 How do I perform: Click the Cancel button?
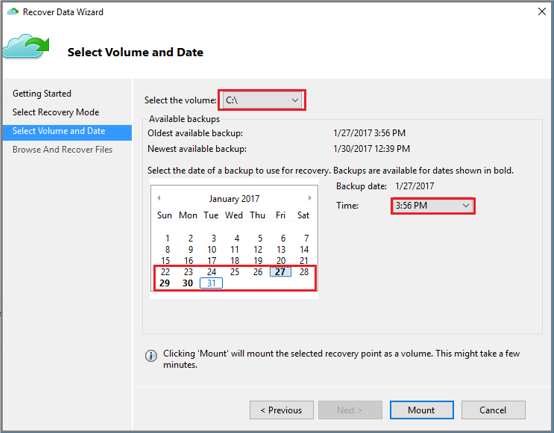(493, 410)
